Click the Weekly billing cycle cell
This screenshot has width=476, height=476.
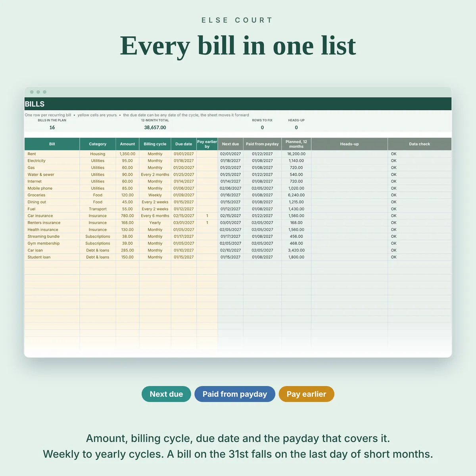(x=155, y=195)
